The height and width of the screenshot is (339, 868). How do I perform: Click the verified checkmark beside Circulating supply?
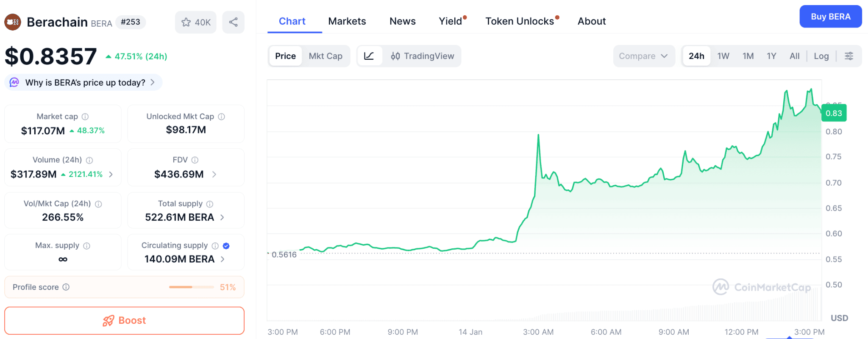click(x=226, y=245)
